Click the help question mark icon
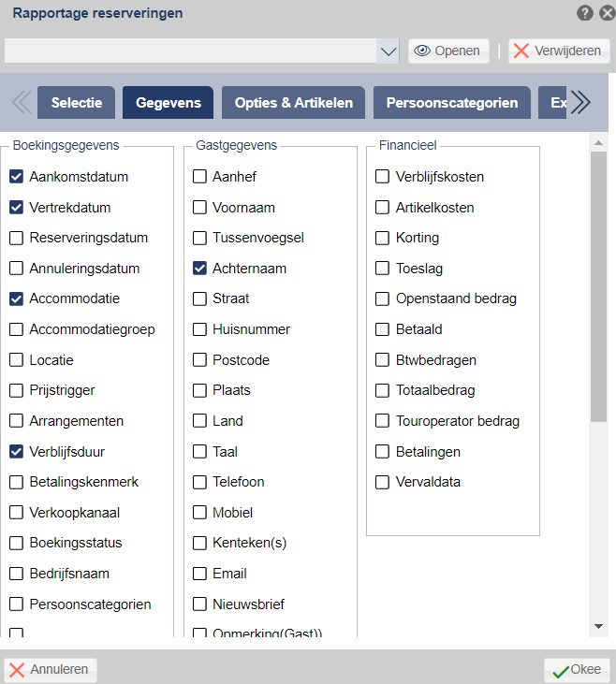The width and height of the screenshot is (616, 684). [584, 13]
